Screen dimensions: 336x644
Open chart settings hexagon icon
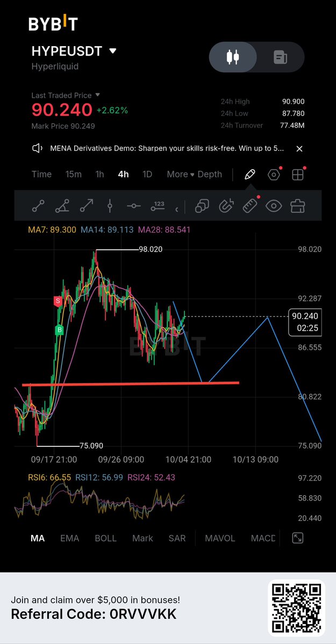(x=274, y=175)
